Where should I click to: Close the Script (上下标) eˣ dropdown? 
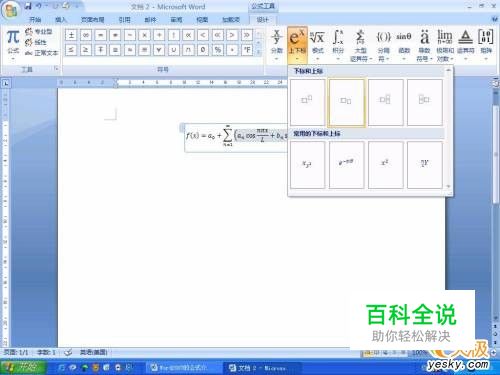coord(297,45)
